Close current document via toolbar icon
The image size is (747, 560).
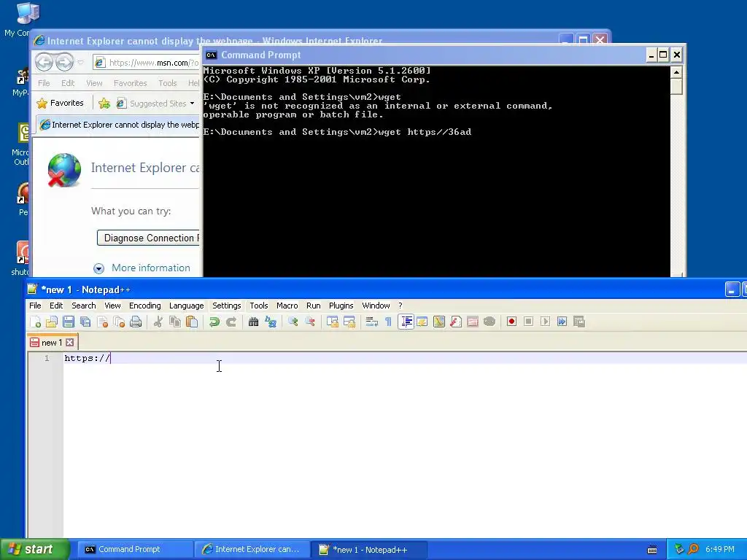pos(102,322)
